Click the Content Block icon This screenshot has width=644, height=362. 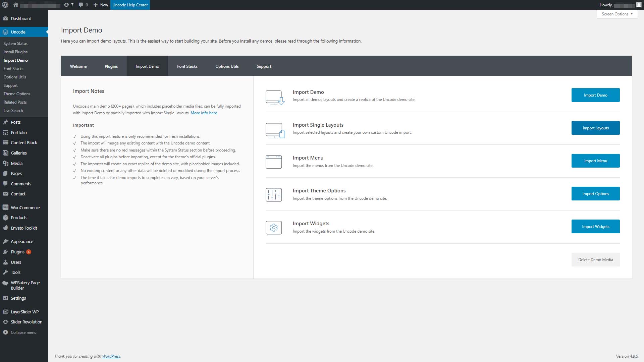[x=5, y=142]
